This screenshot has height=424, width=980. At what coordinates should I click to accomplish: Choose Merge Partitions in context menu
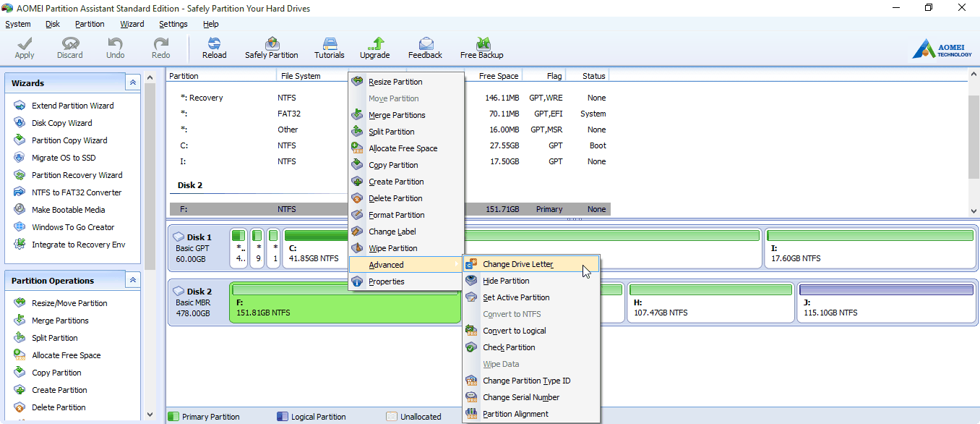[x=405, y=115]
